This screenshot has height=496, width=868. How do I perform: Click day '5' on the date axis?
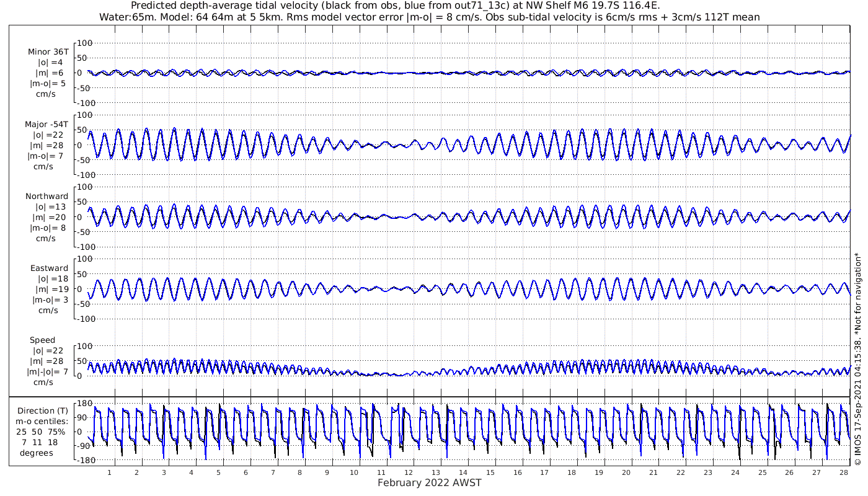218,472
